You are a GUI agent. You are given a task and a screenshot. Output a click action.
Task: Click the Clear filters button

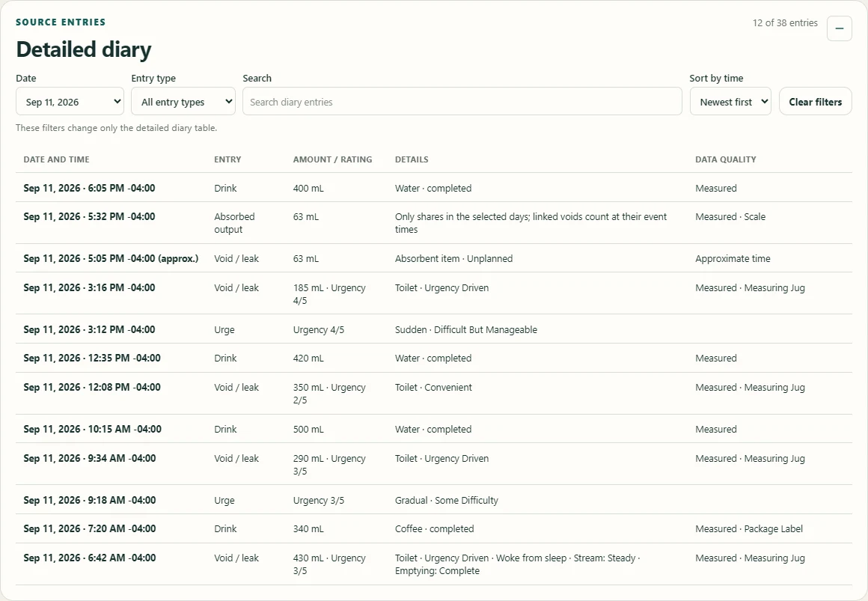click(x=816, y=101)
